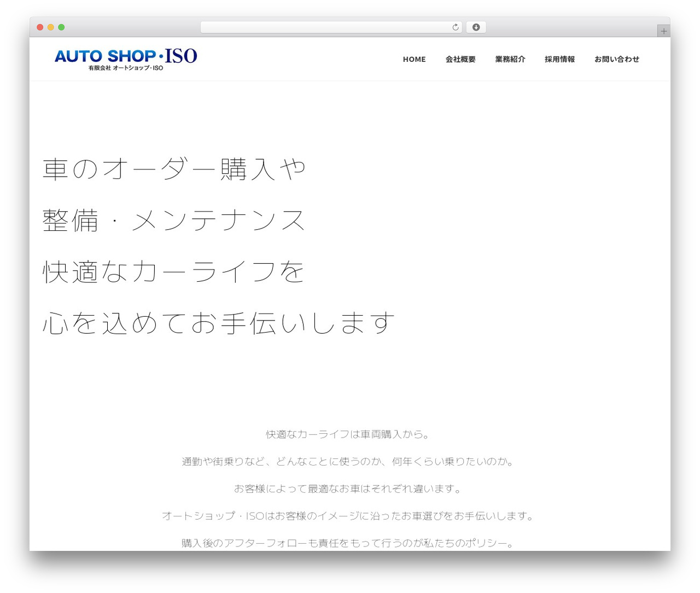
Task: Maximize the window using the green button
Action: [x=61, y=27]
